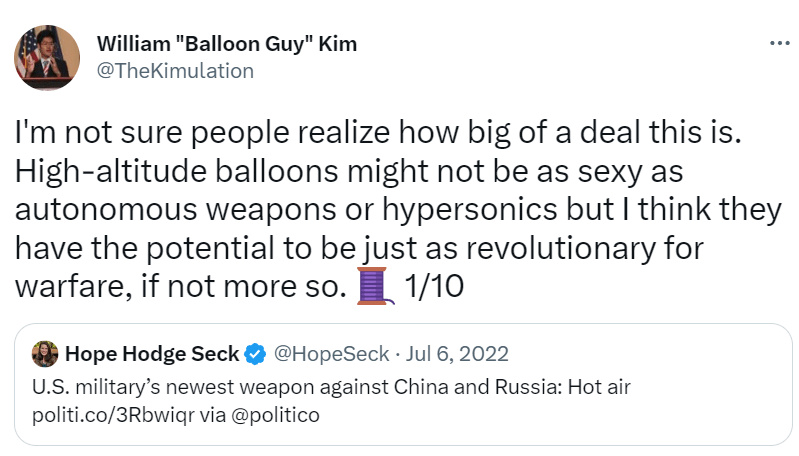The image size is (799, 456).
Task: Click the words "autonomous weapons"
Action: tap(147, 210)
